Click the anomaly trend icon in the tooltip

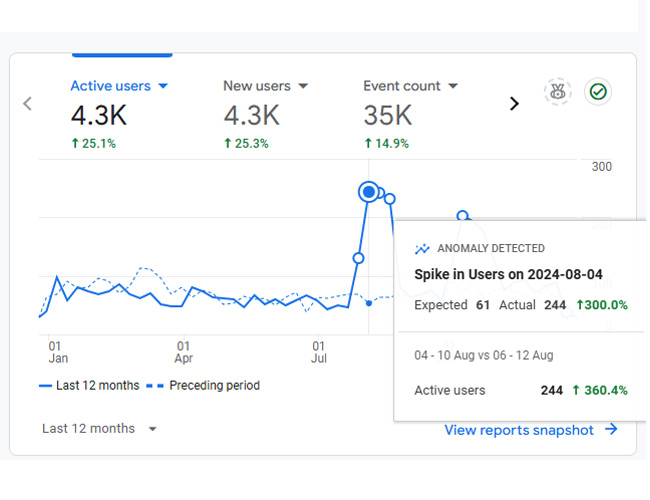[x=422, y=248]
